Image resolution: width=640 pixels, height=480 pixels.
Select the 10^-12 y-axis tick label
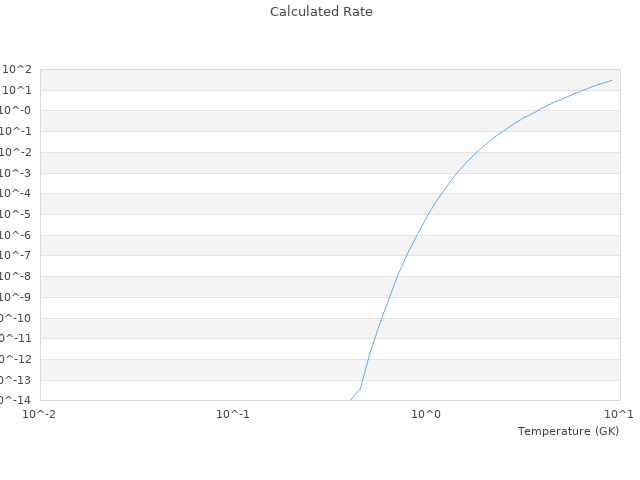tap(16, 359)
